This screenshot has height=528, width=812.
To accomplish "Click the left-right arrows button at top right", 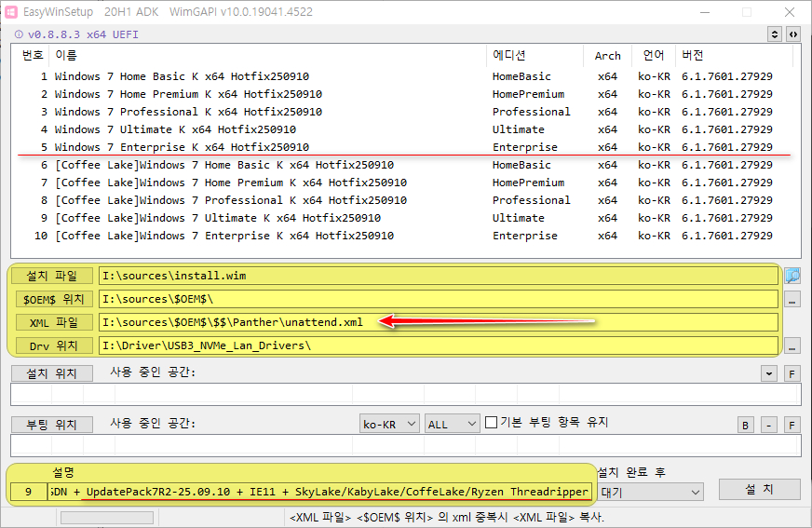I will point(793,34).
